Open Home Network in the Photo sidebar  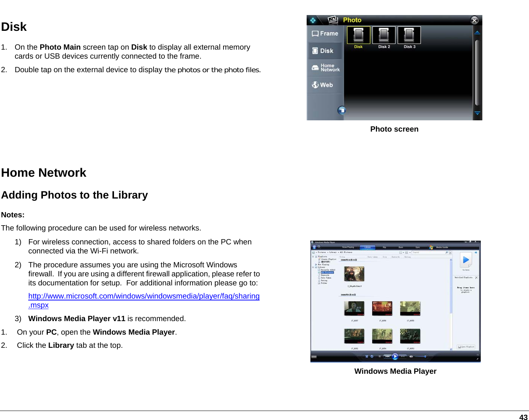tap(325, 68)
